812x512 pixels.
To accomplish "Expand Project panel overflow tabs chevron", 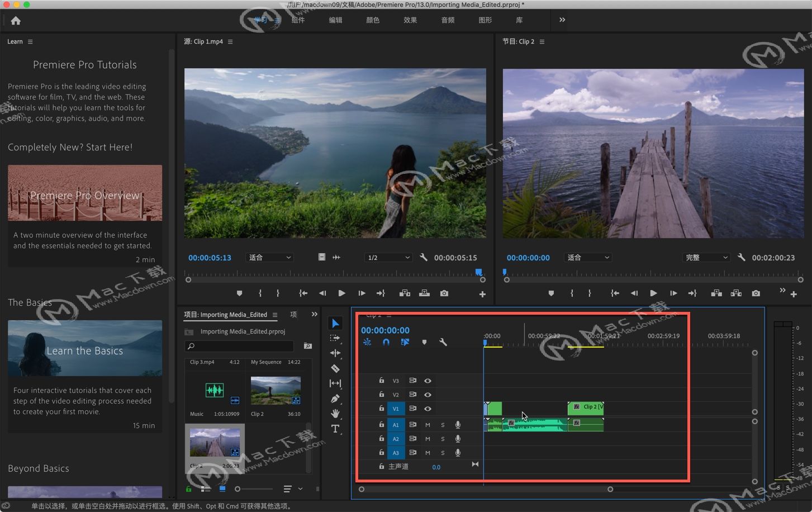I will coord(314,314).
